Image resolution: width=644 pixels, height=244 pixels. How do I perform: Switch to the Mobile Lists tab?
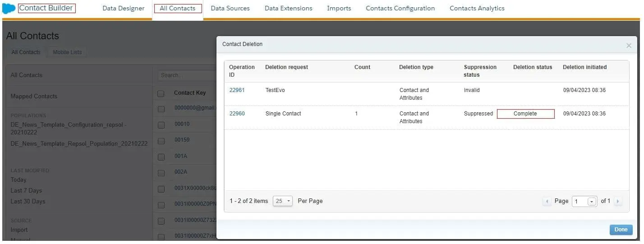(67, 52)
